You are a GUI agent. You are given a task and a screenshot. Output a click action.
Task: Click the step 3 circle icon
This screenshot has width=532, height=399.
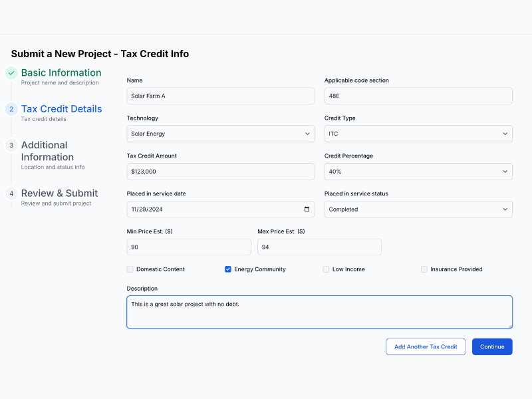11,145
